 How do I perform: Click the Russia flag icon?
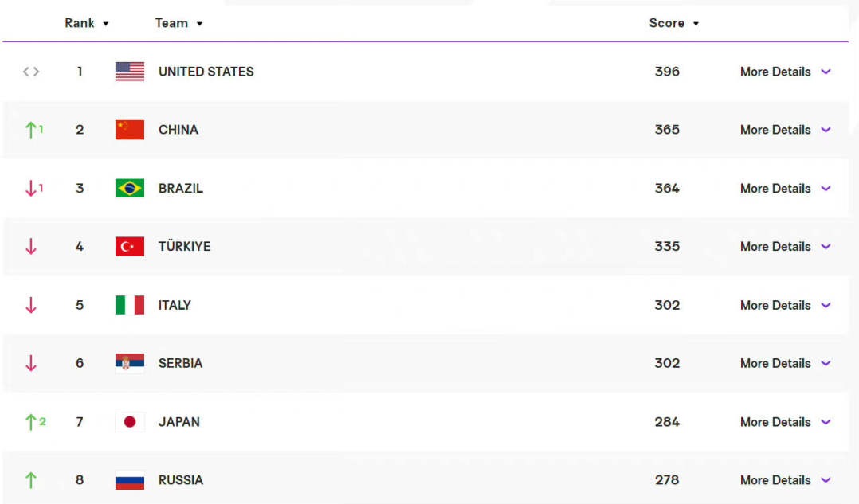pyautogui.click(x=130, y=480)
